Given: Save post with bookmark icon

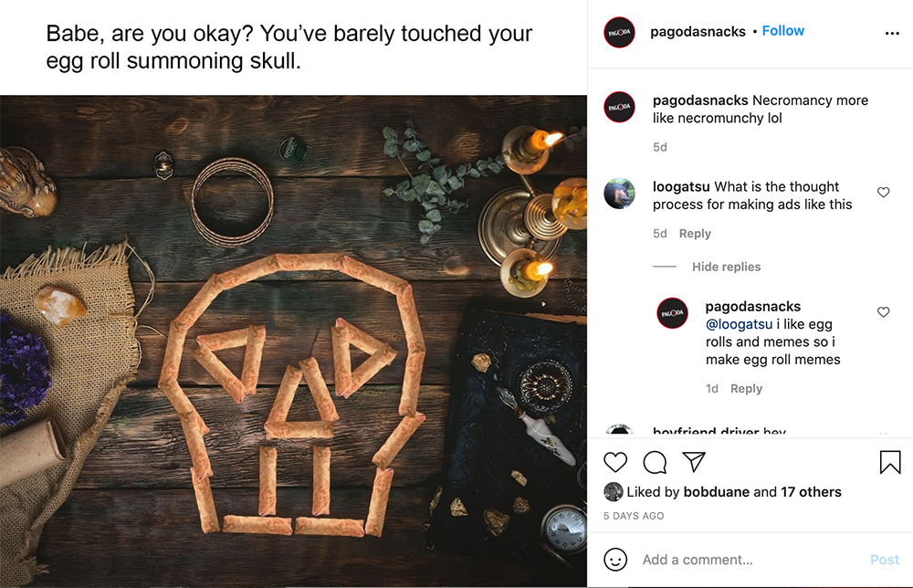Looking at the screenshot, I should coord(890,462).
